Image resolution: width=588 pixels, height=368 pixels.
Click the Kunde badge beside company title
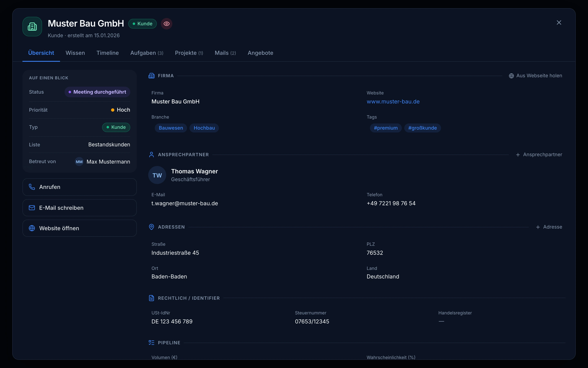[x=142, y=24]
